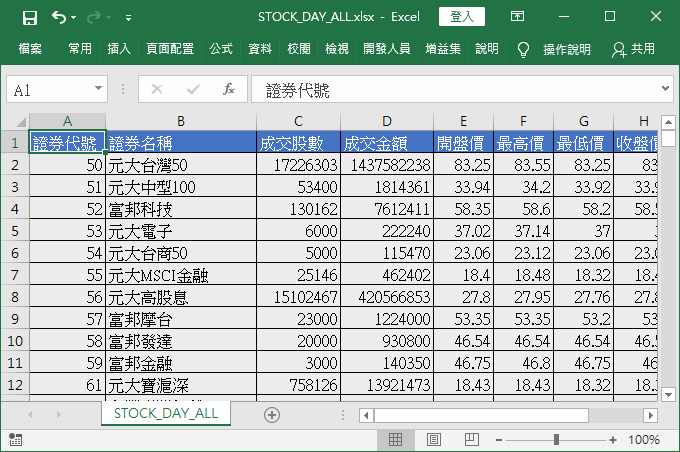
Task: Switch to Page Layout view icon
Action: [x=434, y=440]
